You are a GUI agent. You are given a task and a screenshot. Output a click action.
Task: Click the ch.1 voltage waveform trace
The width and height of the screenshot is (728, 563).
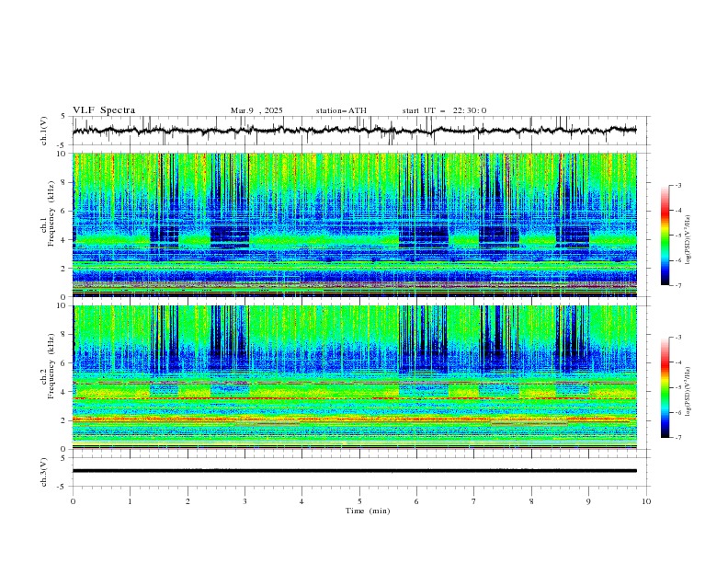354,131
